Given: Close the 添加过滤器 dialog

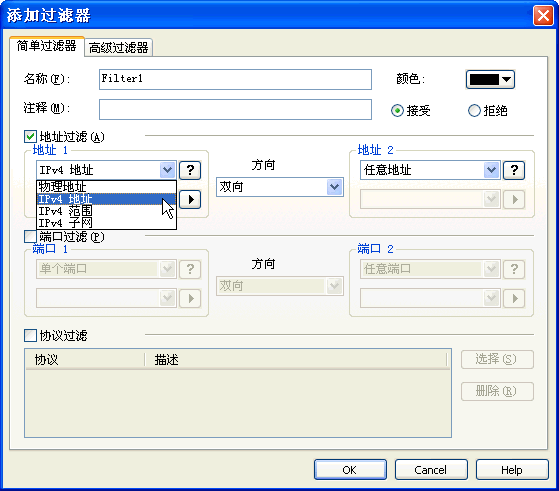Looking at the screenshot, I should [x=543, y=16].
